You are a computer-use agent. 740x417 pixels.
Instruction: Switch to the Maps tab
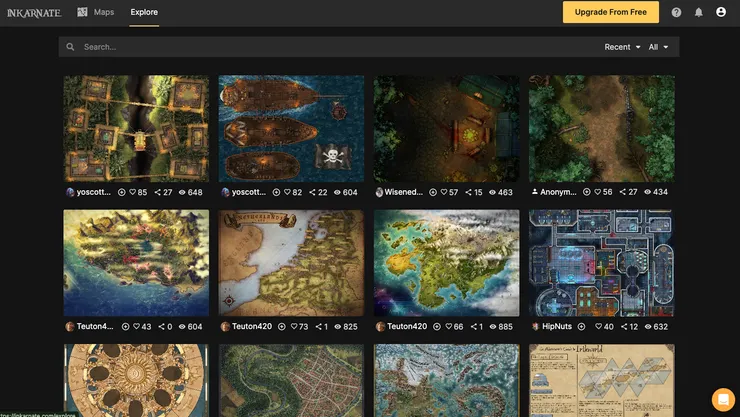[x=96, y=12]
